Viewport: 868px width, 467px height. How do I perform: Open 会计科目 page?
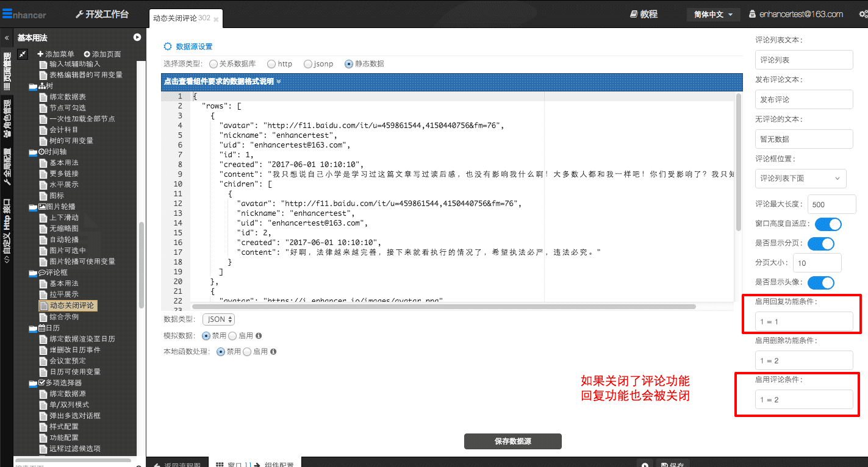[x=64, y=130]
